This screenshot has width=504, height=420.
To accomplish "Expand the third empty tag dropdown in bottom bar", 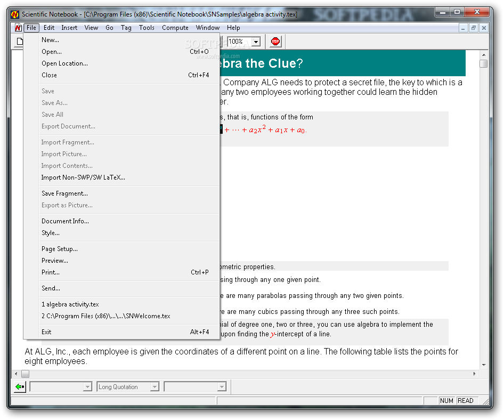I will pos(222,386).
